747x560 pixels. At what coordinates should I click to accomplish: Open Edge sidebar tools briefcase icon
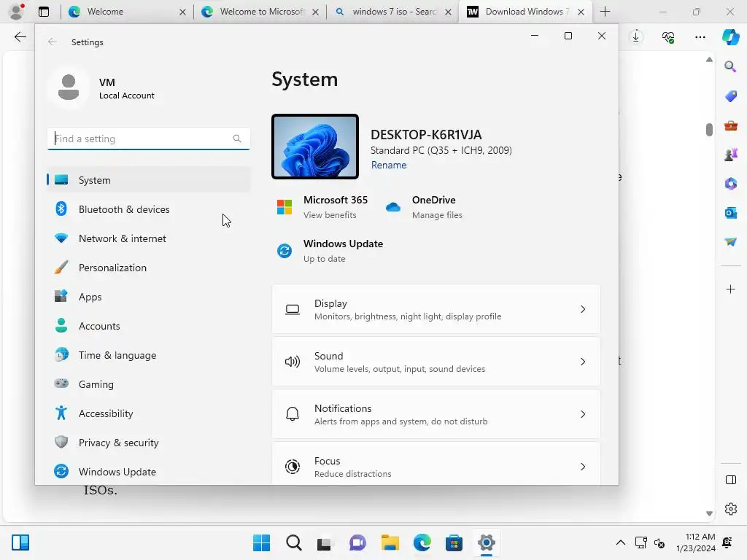click(730, 125)
